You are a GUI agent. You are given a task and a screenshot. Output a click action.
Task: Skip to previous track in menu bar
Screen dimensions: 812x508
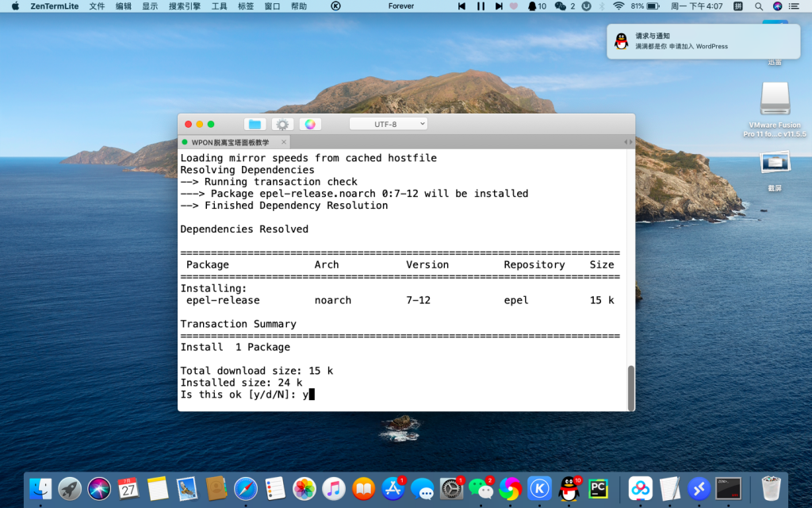pyautogui.click(x=462, y=6)
